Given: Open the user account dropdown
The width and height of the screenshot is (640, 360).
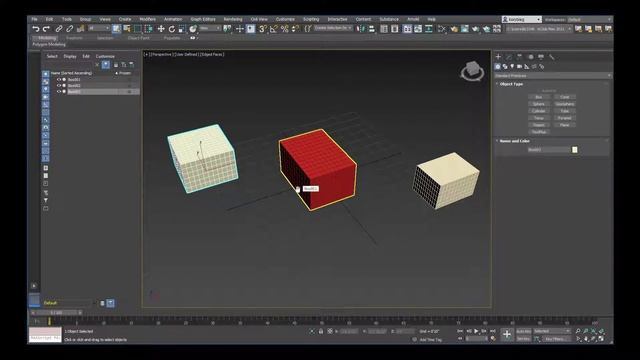Looking at the screenshot, I should pos(522,19).
